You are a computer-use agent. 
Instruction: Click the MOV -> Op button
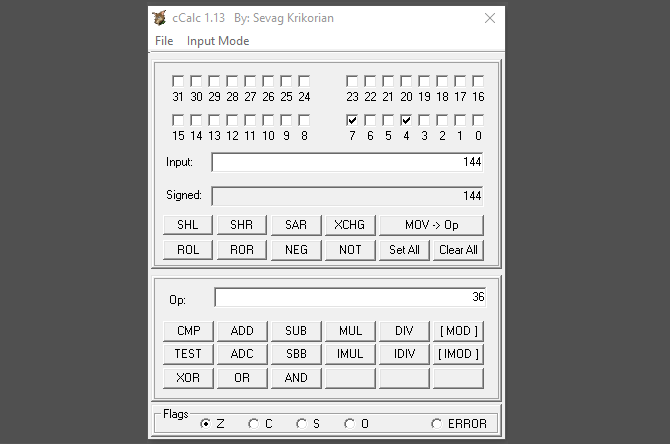pos(432,225)
